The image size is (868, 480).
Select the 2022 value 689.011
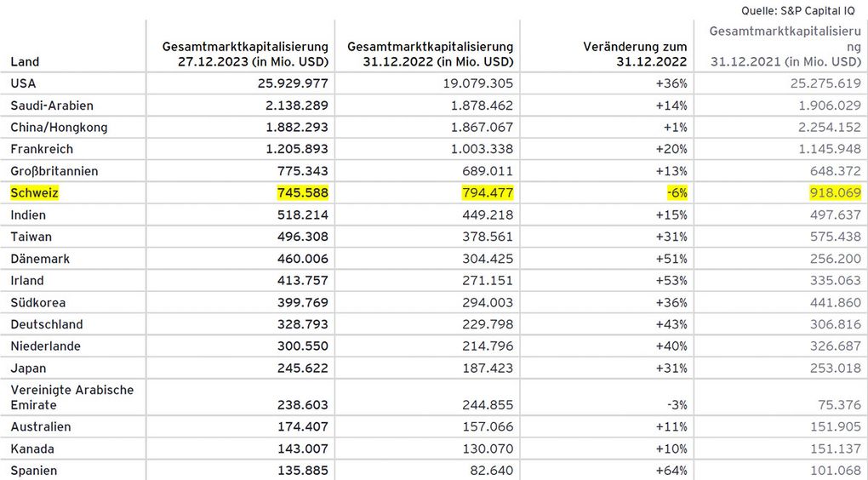point(488,171)
